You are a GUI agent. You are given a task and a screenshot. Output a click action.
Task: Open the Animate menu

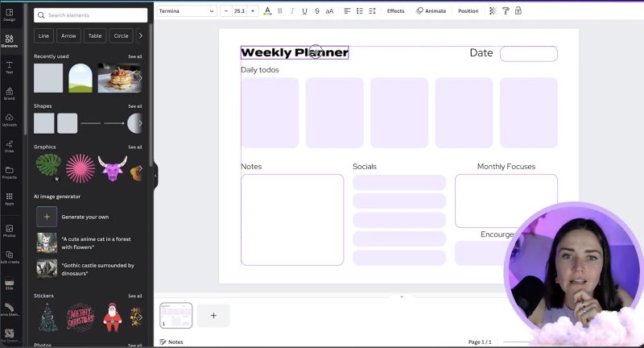tap(431, 11)
